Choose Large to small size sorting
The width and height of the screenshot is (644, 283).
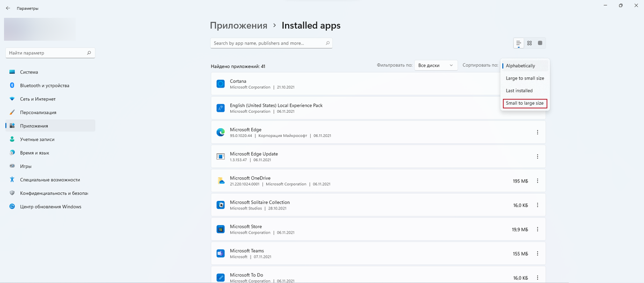[525, 78]
